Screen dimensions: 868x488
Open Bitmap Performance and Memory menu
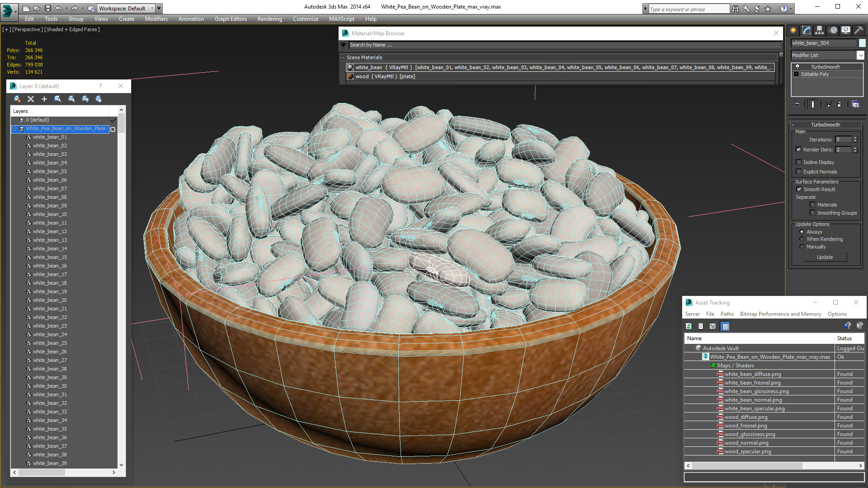[780, 314]
